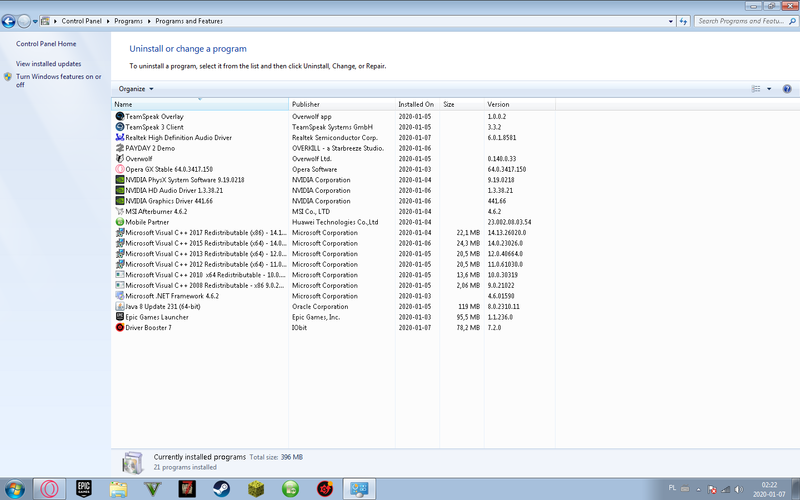Screen dimensions: 800x500
Task: Click the Opera GX Stable list icon
Action: click(120, 169)
